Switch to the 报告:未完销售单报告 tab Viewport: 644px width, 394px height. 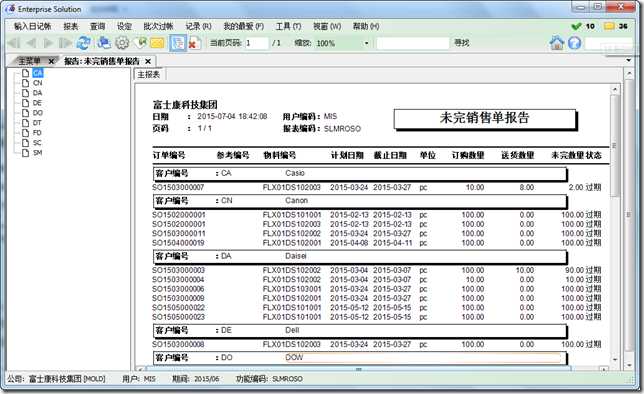point(102,61)
